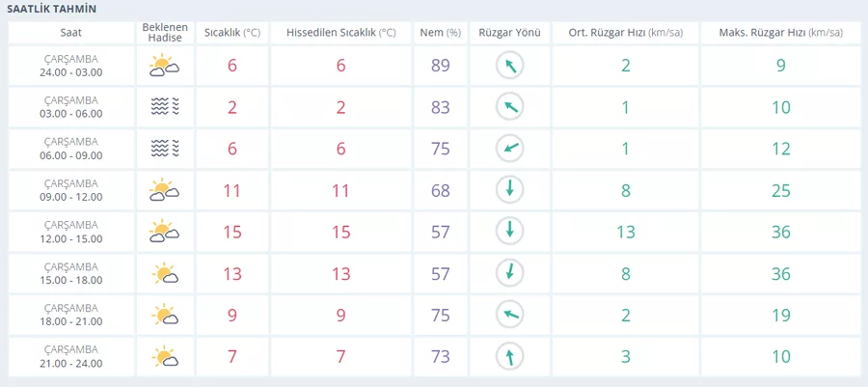Click the wind direction arrow for 06.00 - 09.00

point(509,149)
